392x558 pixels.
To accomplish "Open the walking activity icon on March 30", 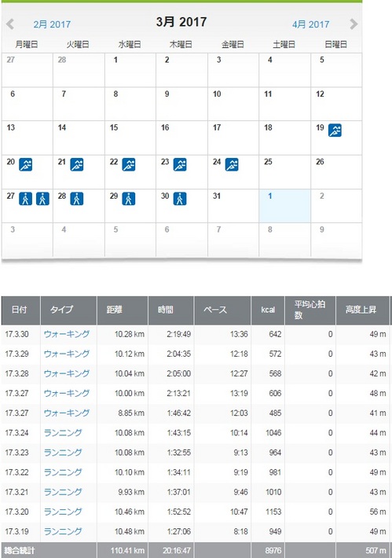I will pos(180,199).
